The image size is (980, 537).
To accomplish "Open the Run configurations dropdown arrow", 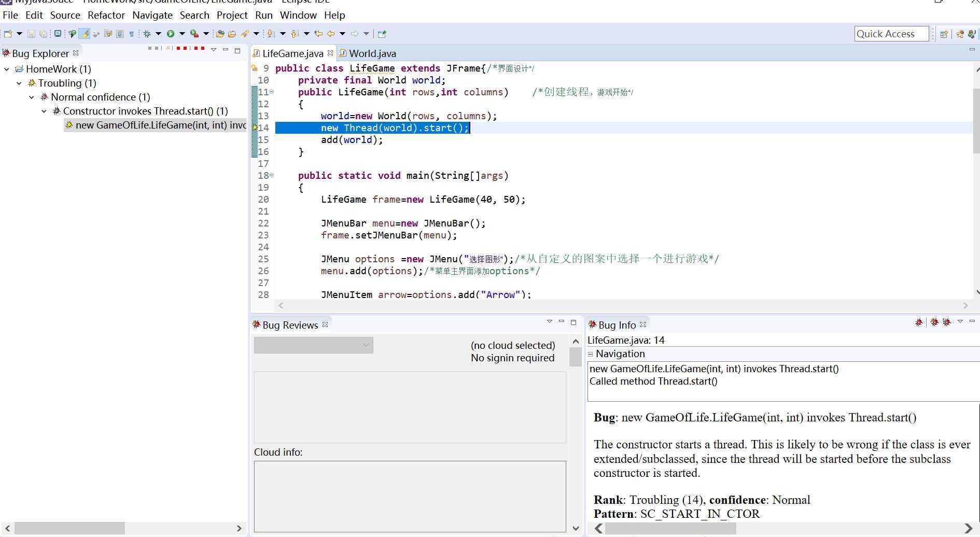I will tap(182, 34).
